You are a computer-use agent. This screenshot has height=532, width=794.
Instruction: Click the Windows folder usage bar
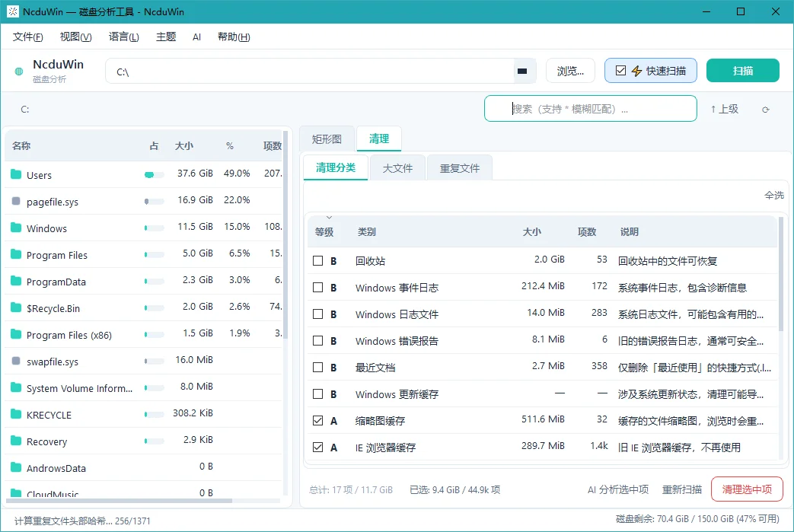click(x=154, y=228)
